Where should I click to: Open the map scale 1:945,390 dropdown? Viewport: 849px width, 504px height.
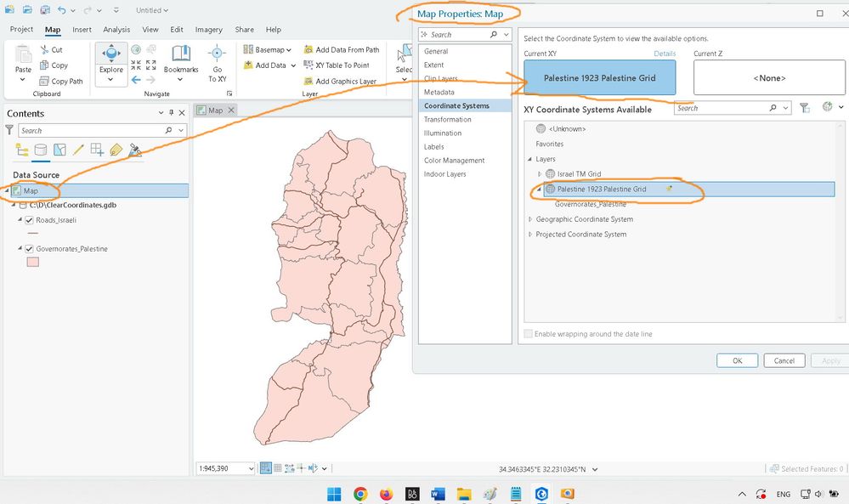pyautogui.click(x=251, y=469)
